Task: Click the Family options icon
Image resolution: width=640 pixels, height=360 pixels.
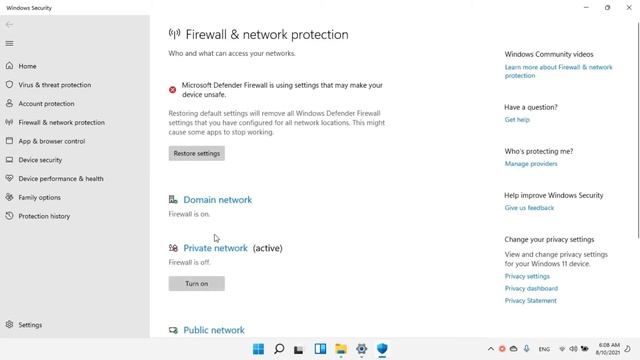Action: [x=9, y=197]
